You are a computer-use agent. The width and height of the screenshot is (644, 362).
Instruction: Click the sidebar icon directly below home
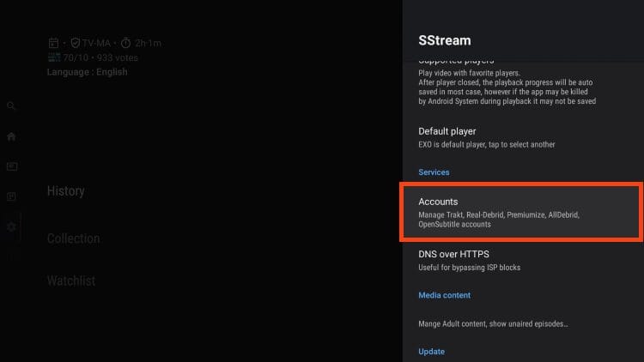pos(11,166)
